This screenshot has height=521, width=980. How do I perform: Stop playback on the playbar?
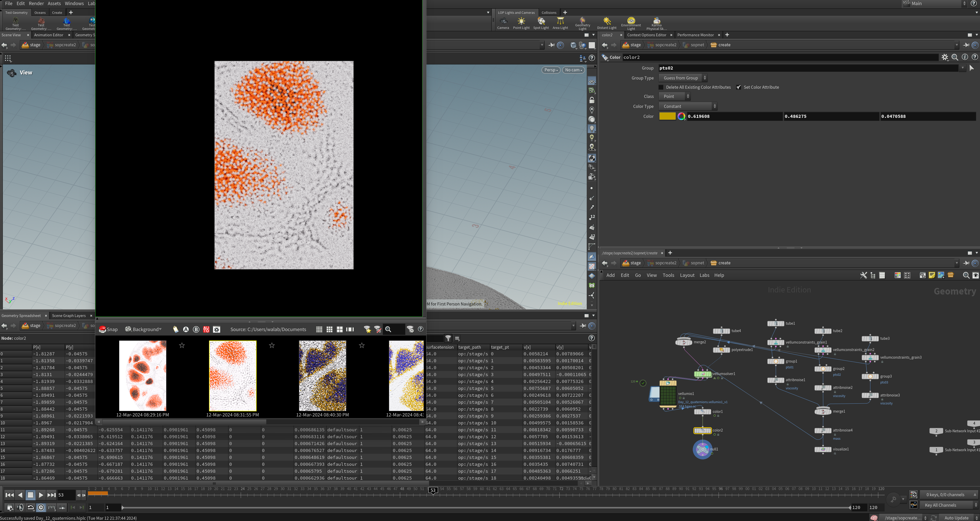[30, 495]
